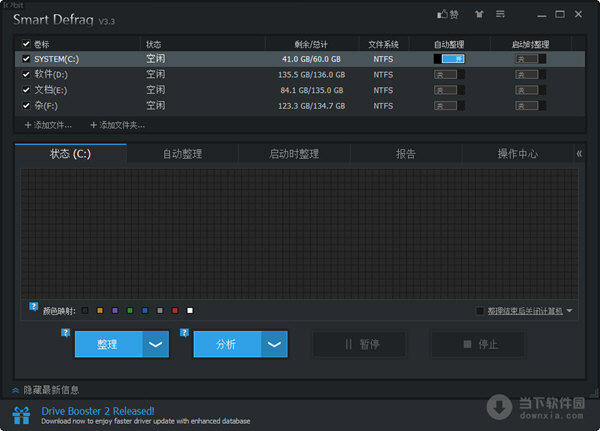Click the 84.1 GB/135.0 GB size cell
This screenshot has width=600, height=431.
tap(311, 90)
